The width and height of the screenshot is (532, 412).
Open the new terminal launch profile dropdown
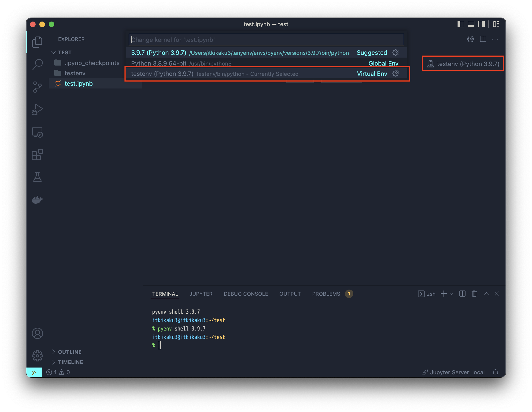(451, 294)
